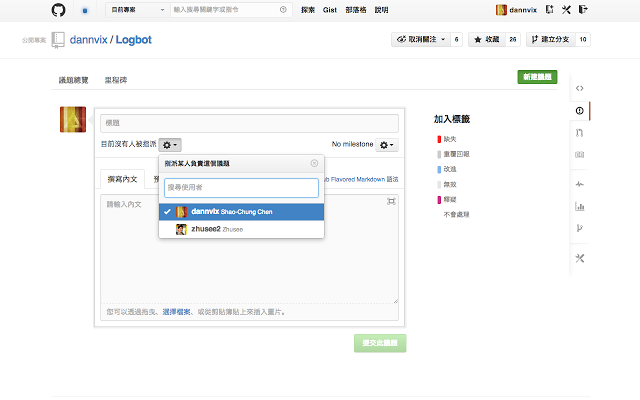The image size is (640, 400).
Task: Deselect the checked assignee dannvix
Action: click(x=241, y=212)
